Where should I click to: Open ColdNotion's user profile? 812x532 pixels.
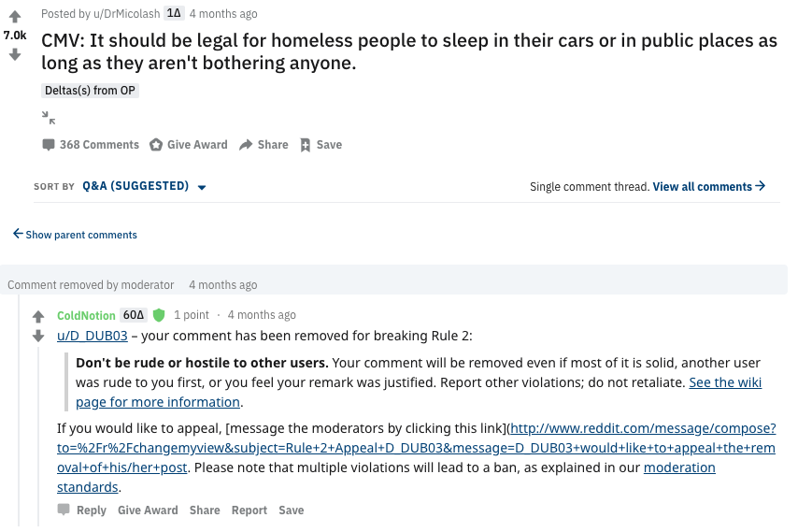86,315
